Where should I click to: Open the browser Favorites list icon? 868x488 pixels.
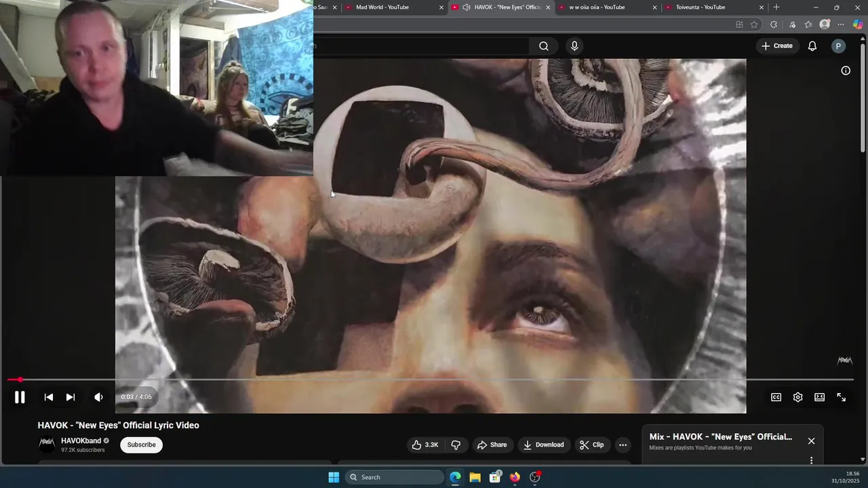pos(808,24)
